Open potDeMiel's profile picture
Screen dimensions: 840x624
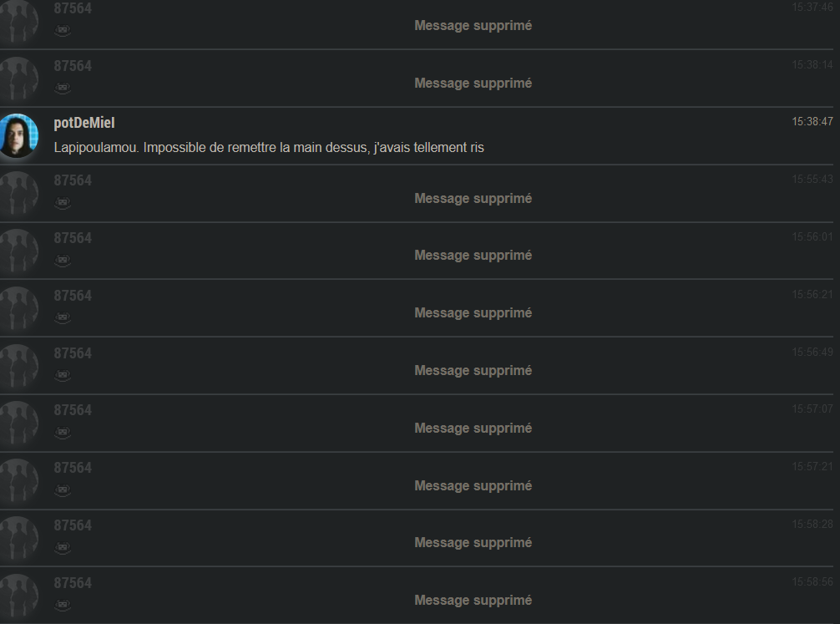click(x=19, y=136)
